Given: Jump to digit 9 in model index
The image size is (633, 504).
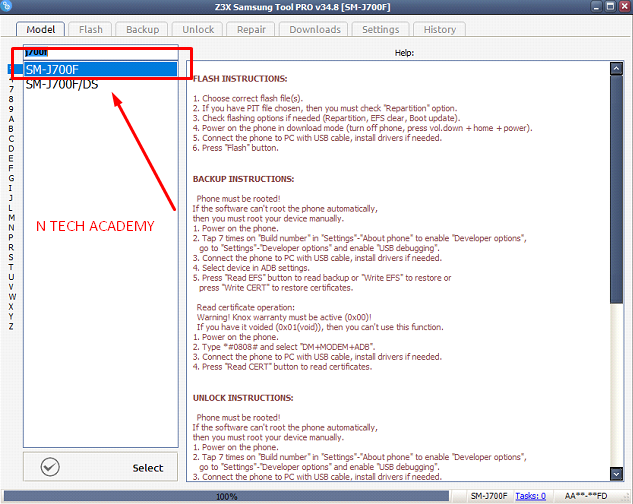Looking at the screenshot, I should pos(11,109).
